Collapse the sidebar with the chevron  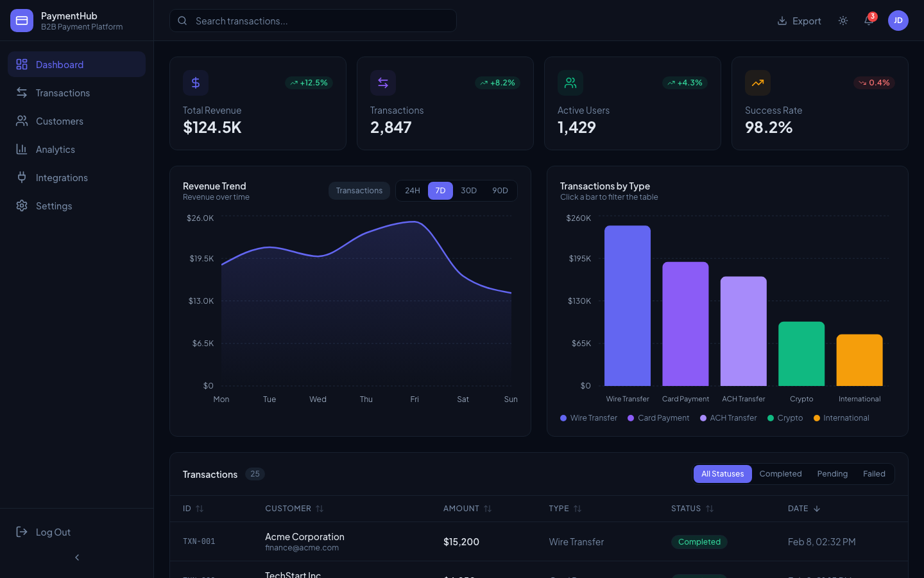click(x=77, y=557)
